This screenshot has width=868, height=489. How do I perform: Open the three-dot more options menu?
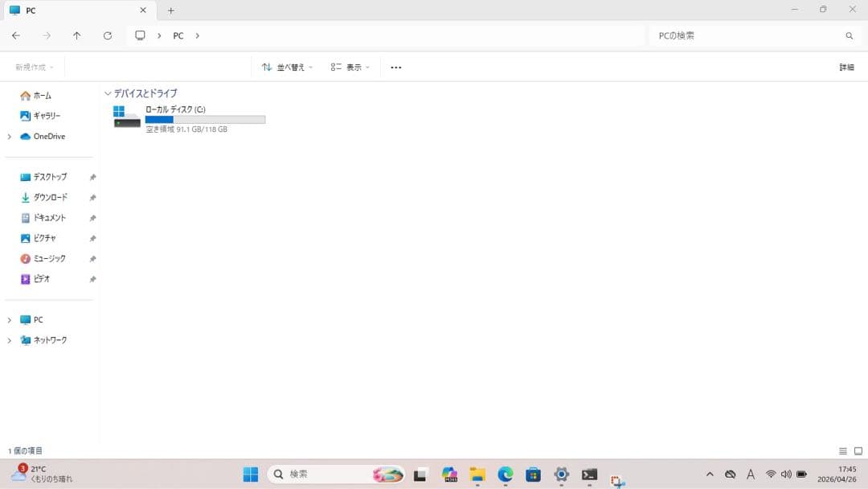395,67
